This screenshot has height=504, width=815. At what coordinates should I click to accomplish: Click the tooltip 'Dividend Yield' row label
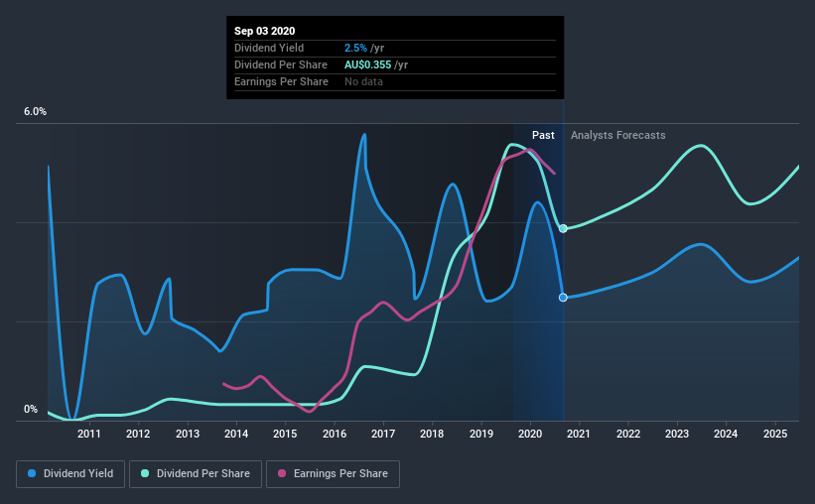tap(269, 48)
